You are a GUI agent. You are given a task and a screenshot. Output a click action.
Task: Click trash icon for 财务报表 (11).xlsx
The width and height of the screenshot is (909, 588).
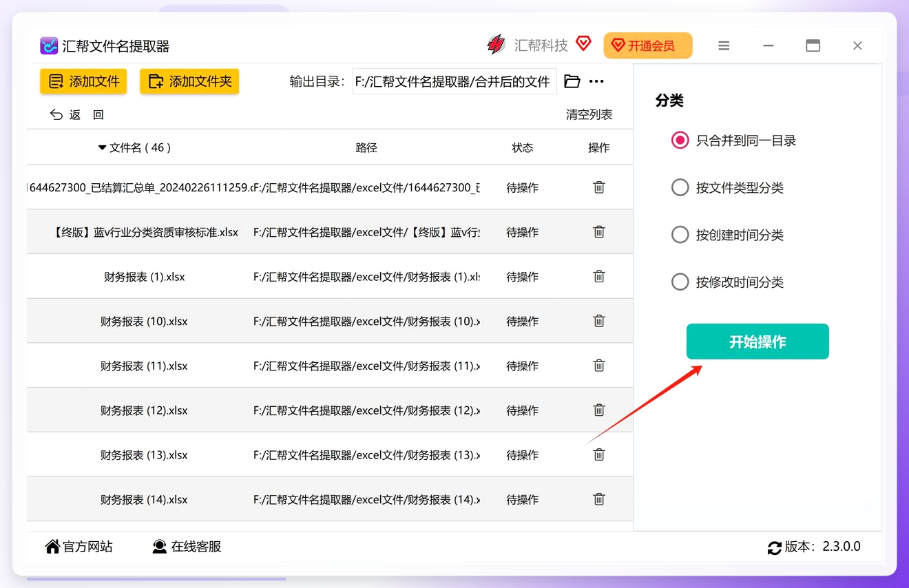599,366
